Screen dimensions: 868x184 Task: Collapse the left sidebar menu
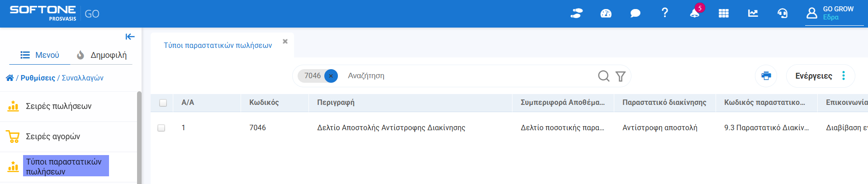click(x=130, y=37)
